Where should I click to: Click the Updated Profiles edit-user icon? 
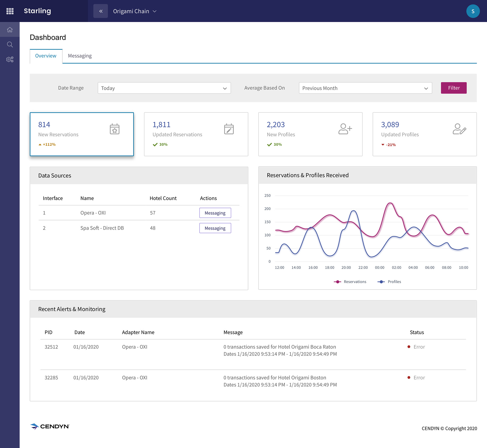[459, 129]
